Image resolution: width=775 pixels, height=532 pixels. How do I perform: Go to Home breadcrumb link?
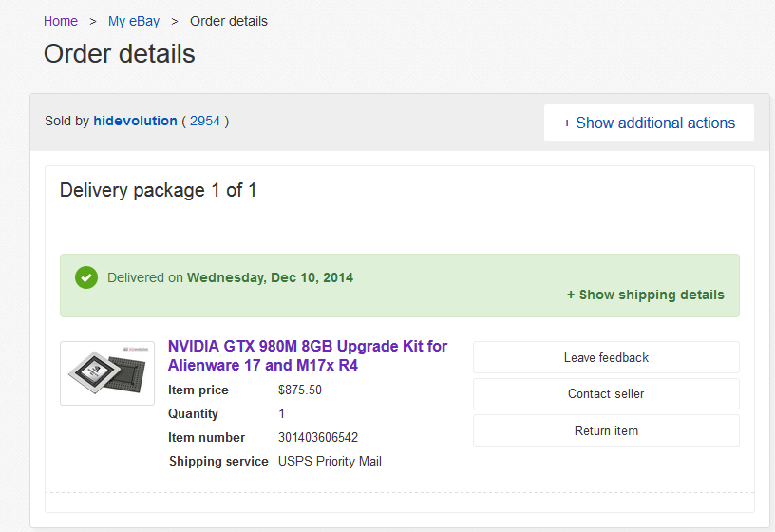(x=60, y=21)
